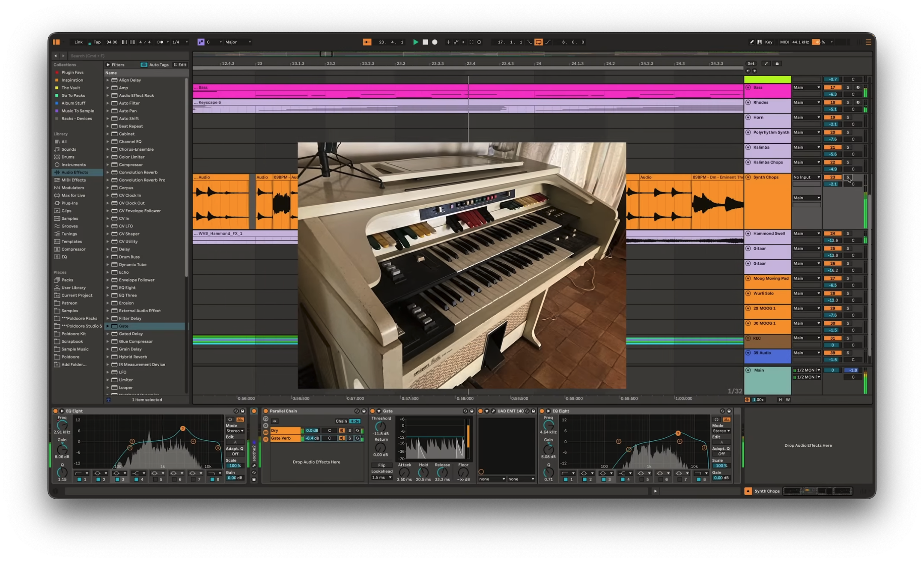
Task: Select Drums in the Library sidebar
Action: [x=68, y=157]
